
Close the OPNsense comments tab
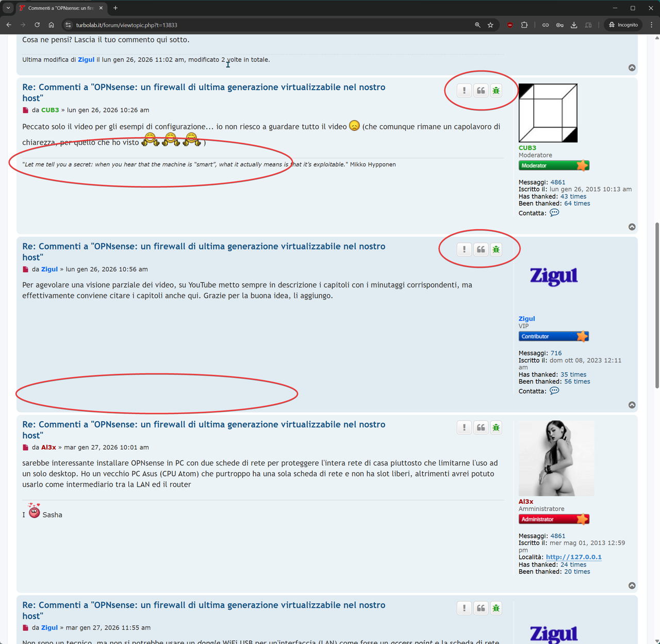(101, 8)
